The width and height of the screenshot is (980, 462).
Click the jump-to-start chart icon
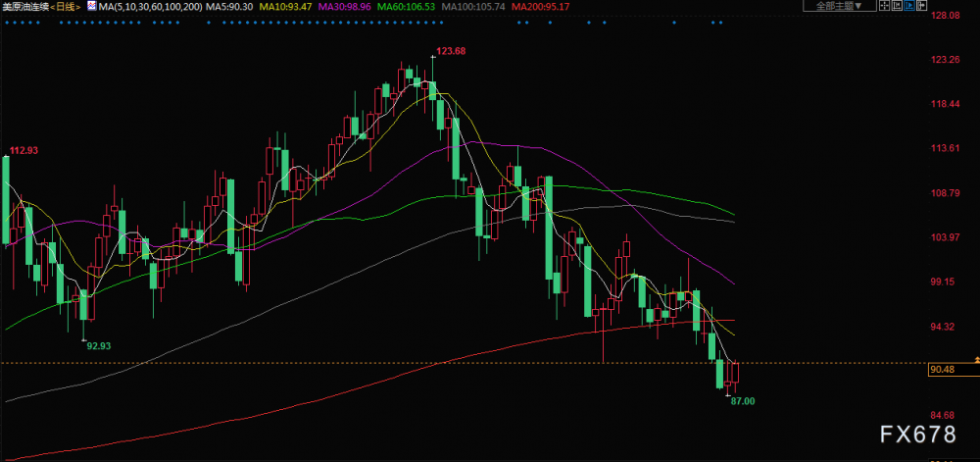coord(897,6)
